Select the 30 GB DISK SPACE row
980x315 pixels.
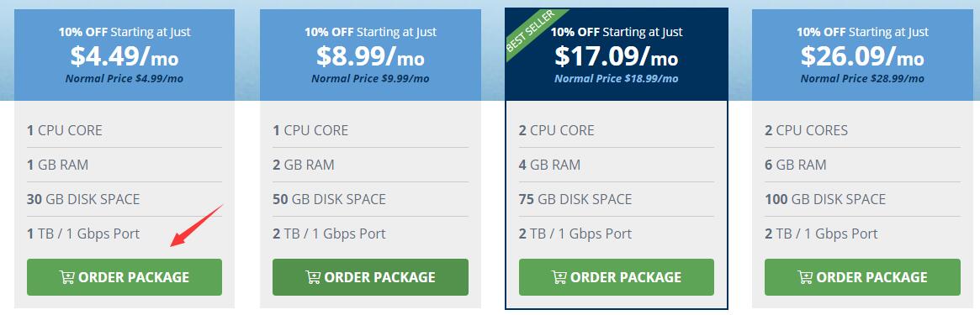(x=124, y=200)
